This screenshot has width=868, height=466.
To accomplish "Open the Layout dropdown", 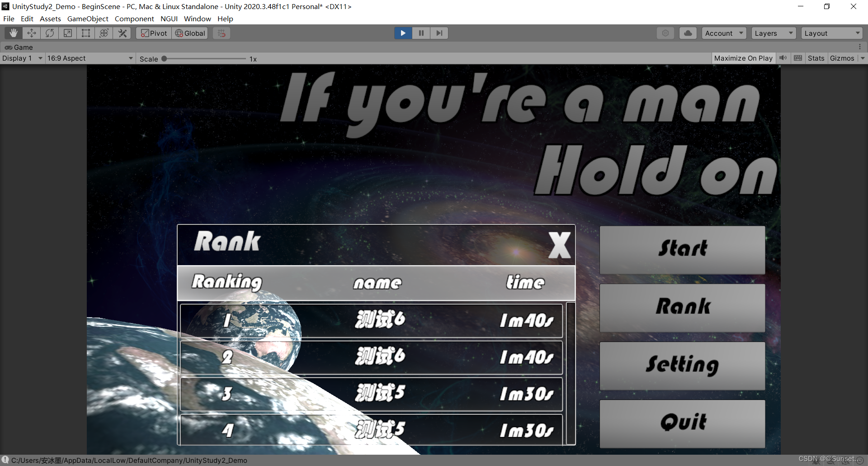I will 832,33.
